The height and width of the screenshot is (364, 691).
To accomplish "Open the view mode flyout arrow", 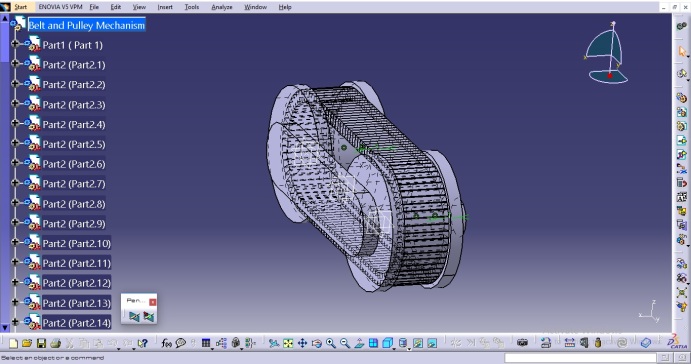I will point(409,349).
